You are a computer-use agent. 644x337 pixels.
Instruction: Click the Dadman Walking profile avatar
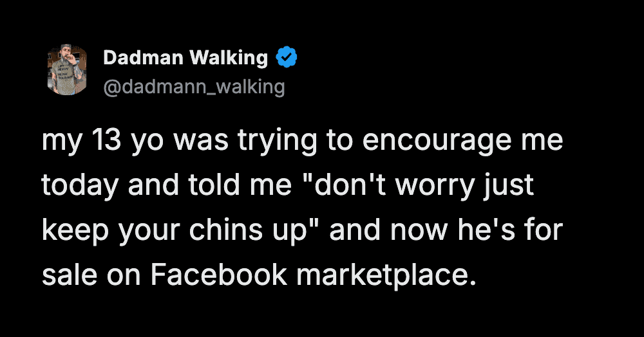[x=67, y=70]
